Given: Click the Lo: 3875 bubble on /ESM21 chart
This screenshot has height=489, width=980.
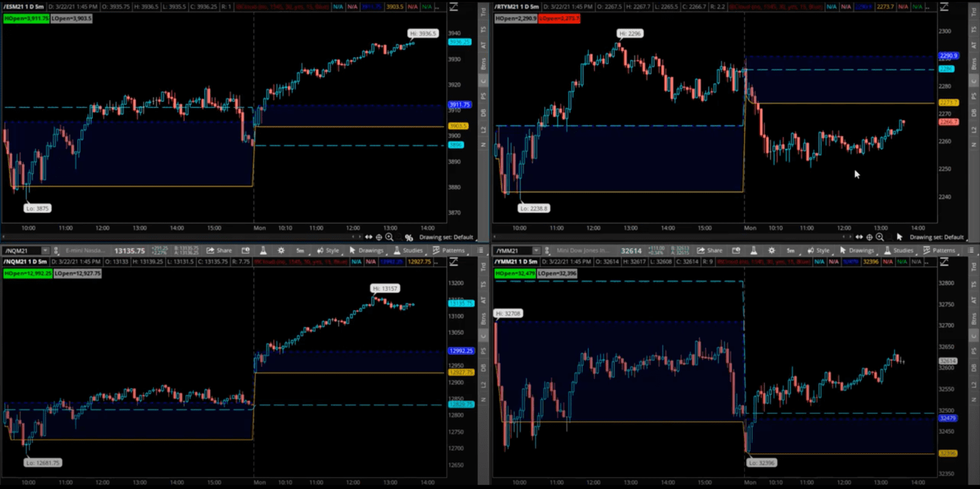Looking at the screenshot, I should click(x=37, y=208).
